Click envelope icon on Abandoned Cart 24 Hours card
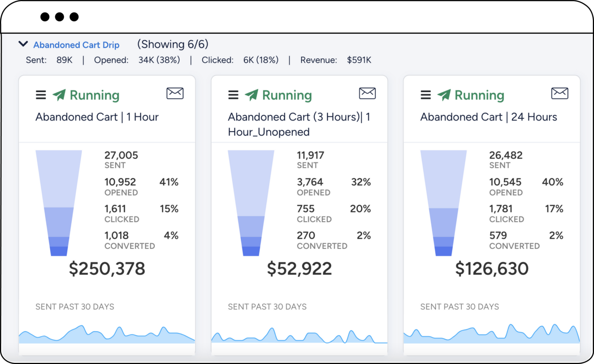Screen dimensions: 594x364 560,93
